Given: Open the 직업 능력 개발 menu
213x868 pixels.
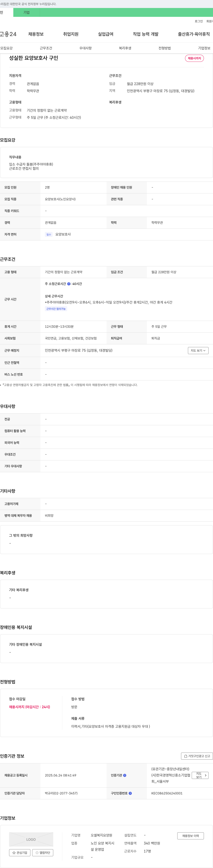Looking at the screenshot, I should (146, 34).
